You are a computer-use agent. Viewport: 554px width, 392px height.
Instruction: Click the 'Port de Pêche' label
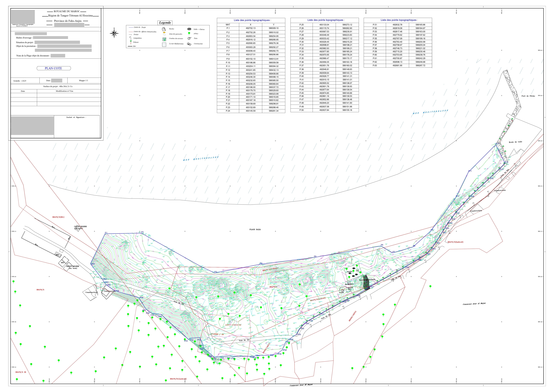point(528,96)
